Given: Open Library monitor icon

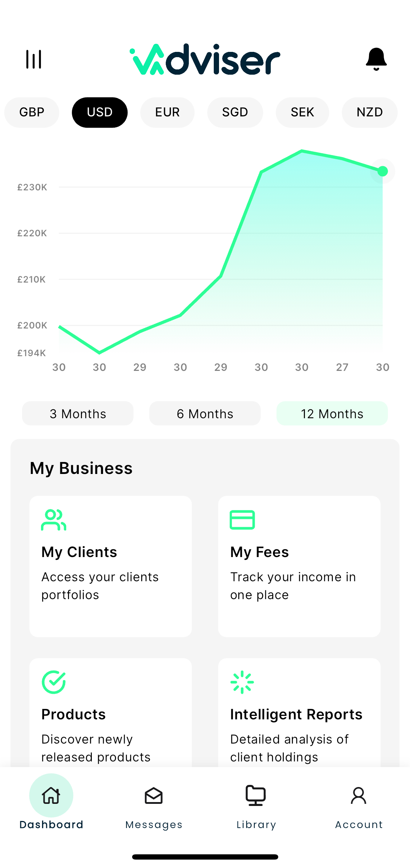Looking at the screenshot, I should [256, 795].
